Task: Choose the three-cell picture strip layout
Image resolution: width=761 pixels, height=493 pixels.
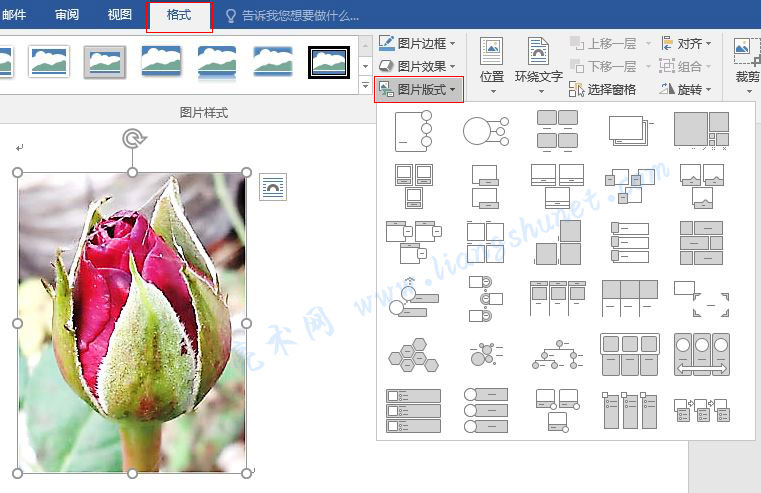Action: 629,298
